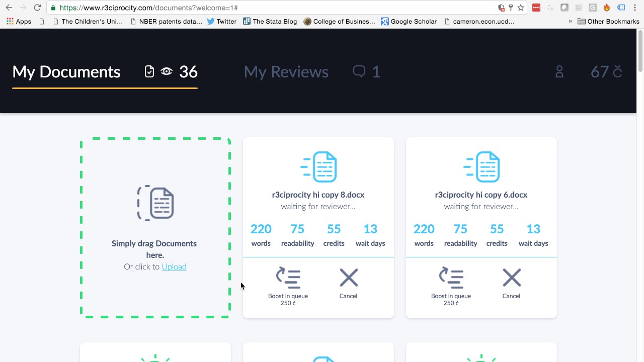Screen dimensions: 644x362
Task: Click the 55 credits value on copy 6.docx
Action: (x=497, y=229)
